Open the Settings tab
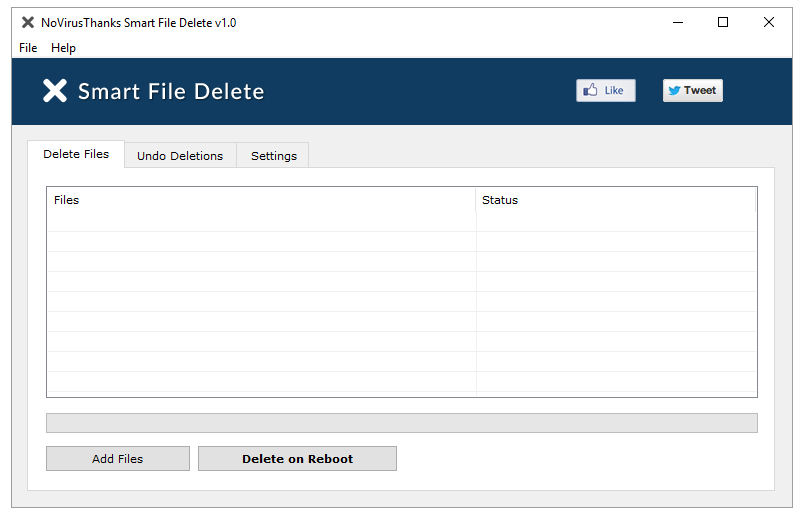 click(x=274, y=155)
